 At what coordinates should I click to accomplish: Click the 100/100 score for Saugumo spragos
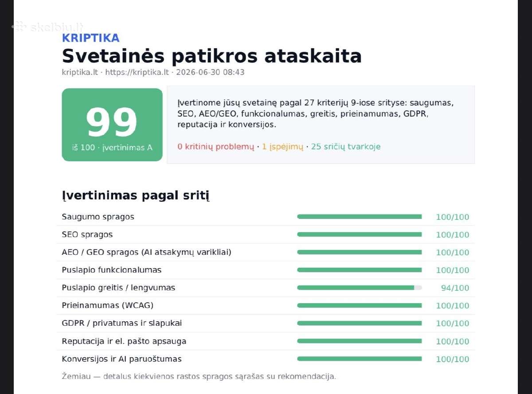coord(453,217)
